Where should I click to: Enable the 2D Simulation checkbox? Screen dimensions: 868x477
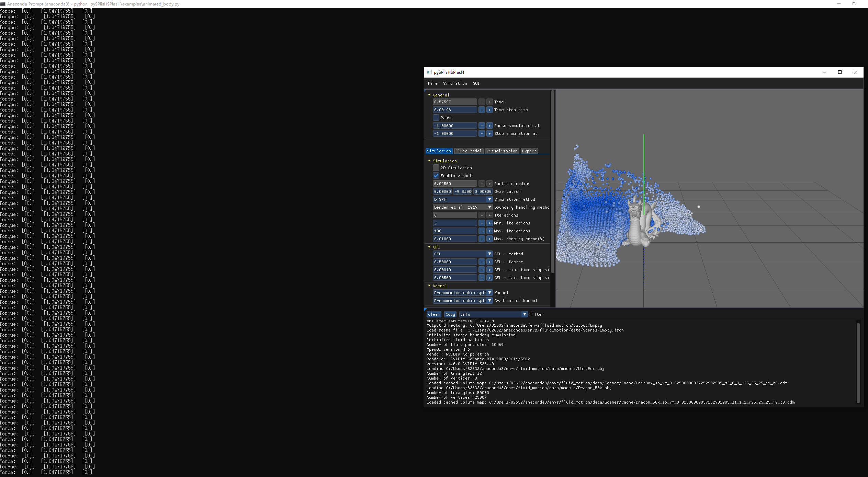point(436,167)
